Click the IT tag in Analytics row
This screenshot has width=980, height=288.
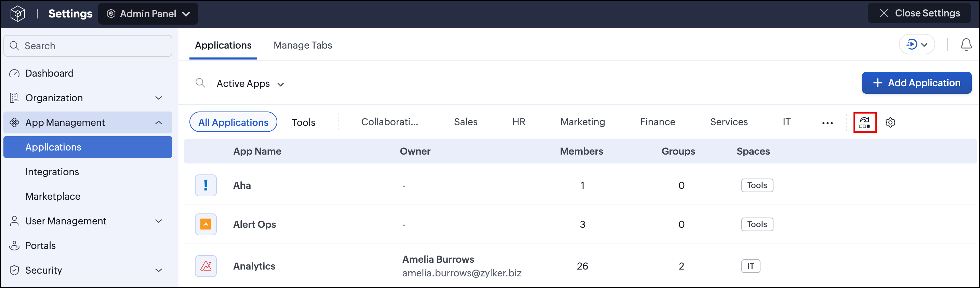point(751,266)
